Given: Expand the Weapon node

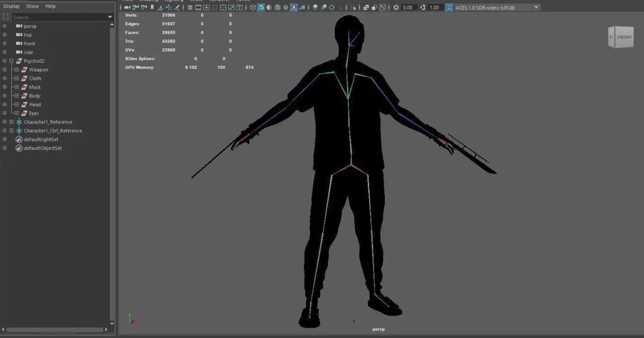Looking at the screenshot, I should coord(17,69).
